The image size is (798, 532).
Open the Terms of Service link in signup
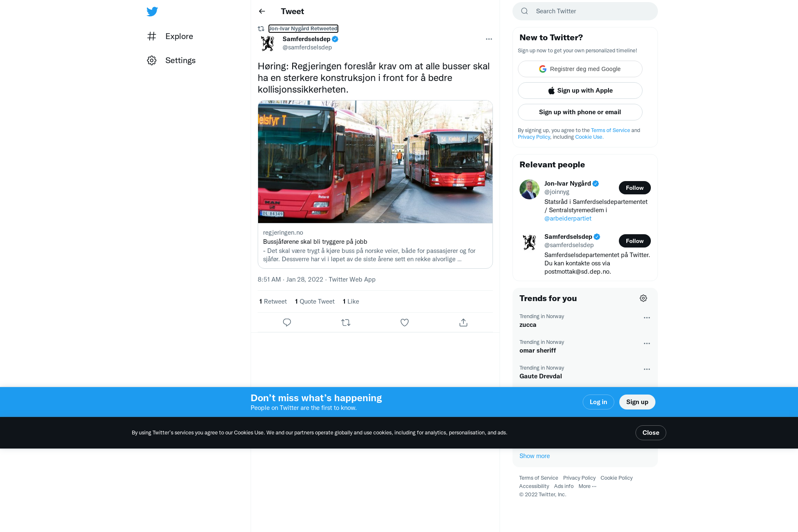point(610,130)
